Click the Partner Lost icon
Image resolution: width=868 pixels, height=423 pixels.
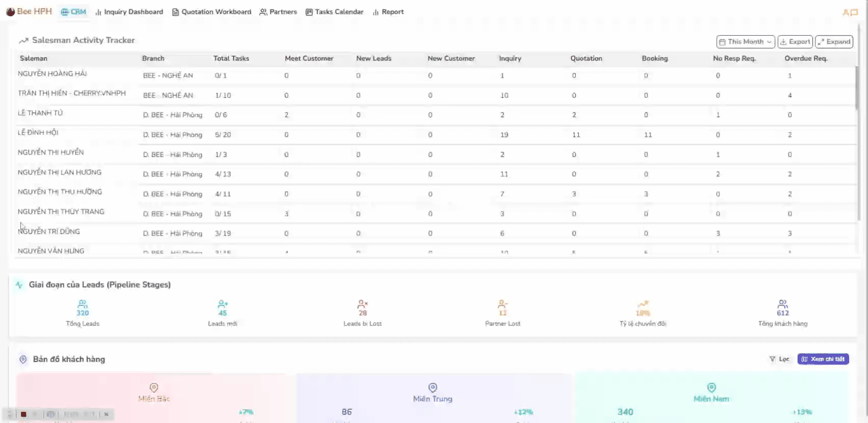click(x=502, y=304)
